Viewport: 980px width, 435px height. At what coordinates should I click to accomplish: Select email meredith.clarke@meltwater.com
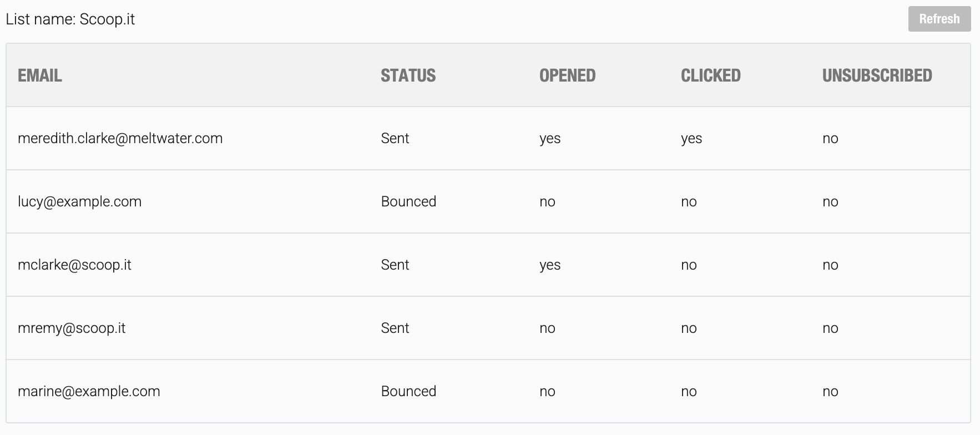point(120,138)
